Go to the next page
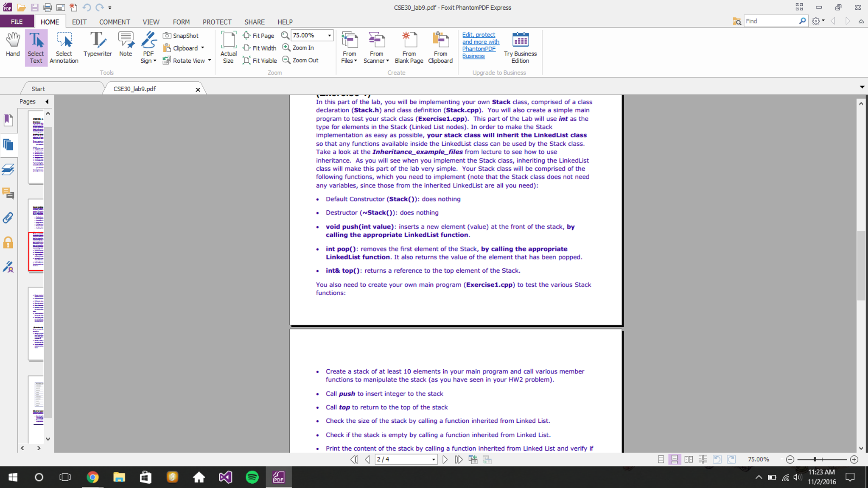This screenshot has height=488, width=868. point(445,460)
